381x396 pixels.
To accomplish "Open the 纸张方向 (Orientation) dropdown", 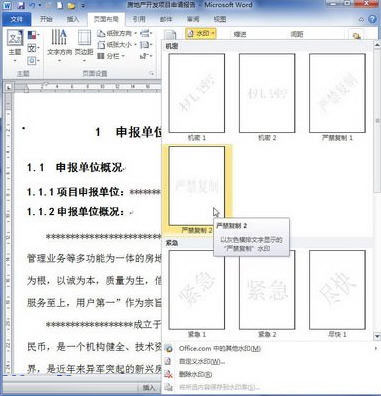I will (117, 33).
